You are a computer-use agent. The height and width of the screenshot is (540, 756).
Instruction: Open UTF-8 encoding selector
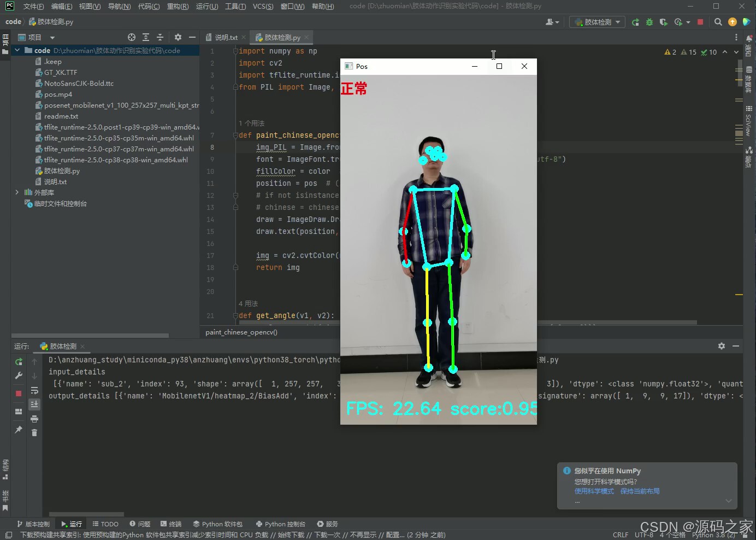(x=644, y=535)
